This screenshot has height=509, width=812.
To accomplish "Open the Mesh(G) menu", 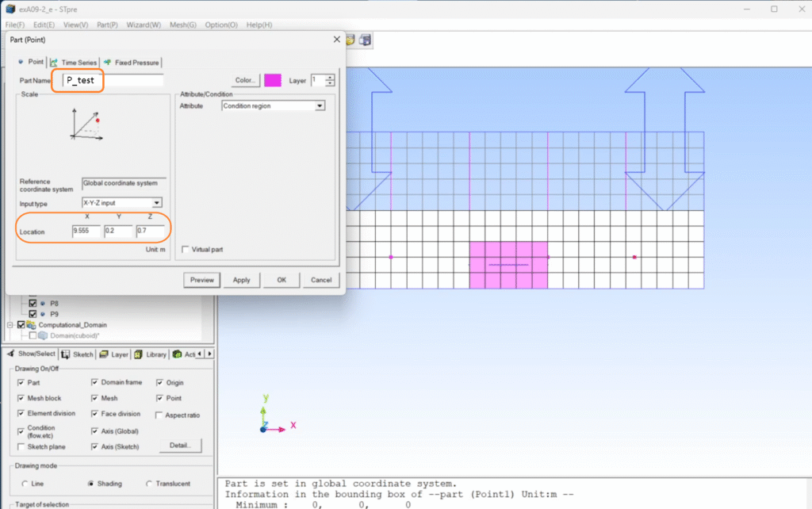I will coord(183,25).
